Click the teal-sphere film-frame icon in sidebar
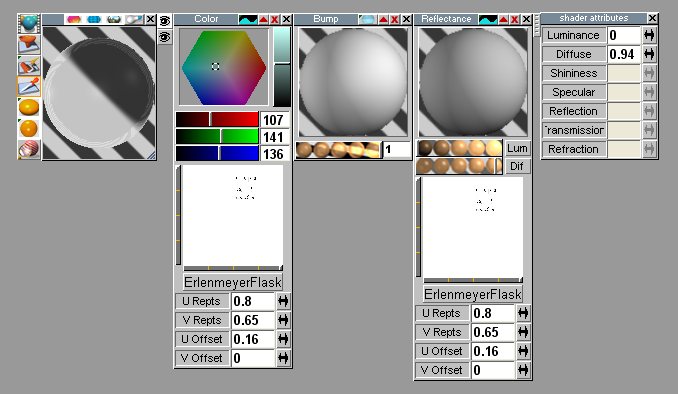The image size is (678, 394). pyautogui.click(x=29, y=24)
